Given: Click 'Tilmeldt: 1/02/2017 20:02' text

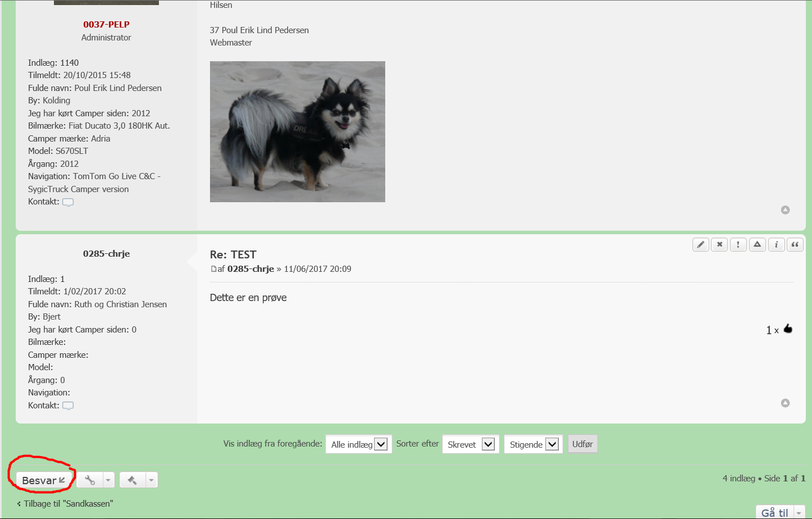Looking at the screenshot, I should (77, 292).
